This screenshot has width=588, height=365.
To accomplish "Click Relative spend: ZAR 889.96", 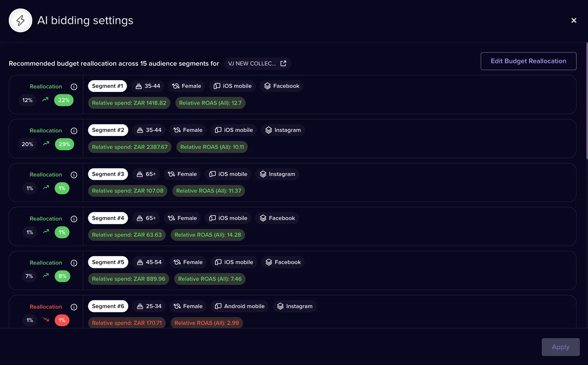I will point(129,279).
